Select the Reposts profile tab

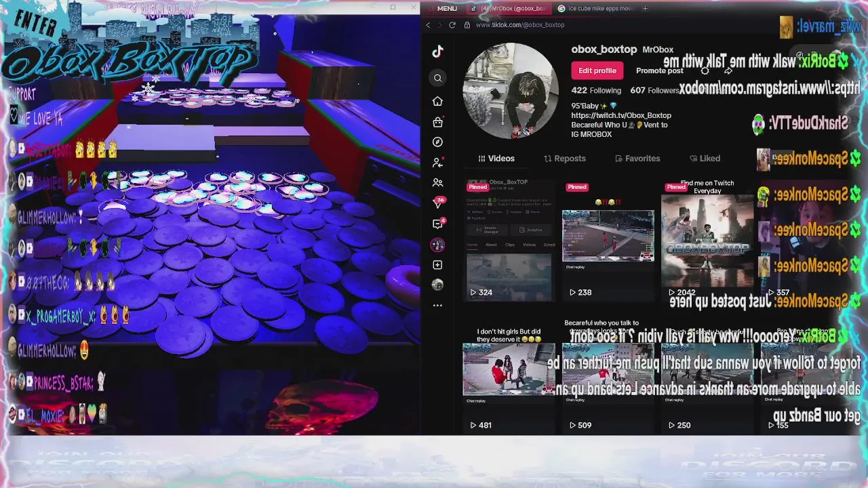point(564,159)
